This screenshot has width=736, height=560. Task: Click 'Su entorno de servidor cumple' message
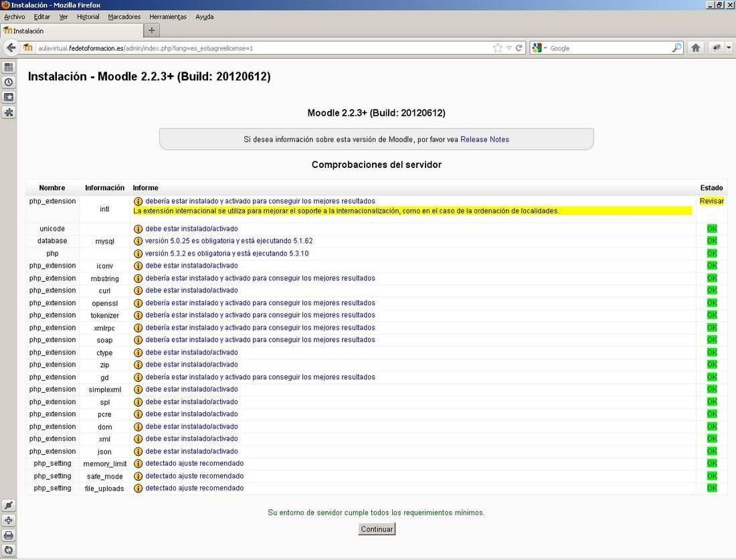point(377,512)
